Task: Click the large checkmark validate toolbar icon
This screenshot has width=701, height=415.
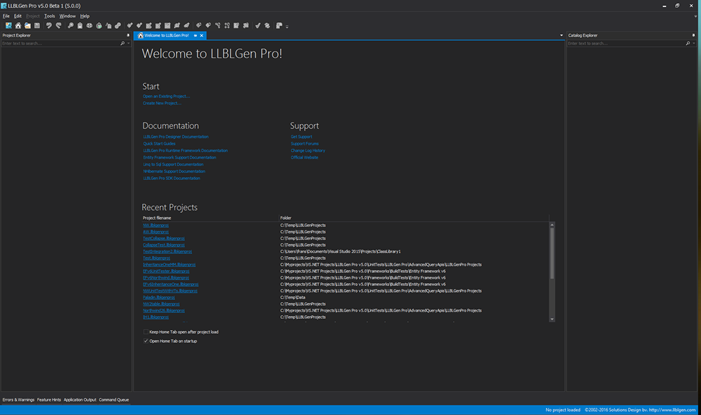Action: point(258,25)
